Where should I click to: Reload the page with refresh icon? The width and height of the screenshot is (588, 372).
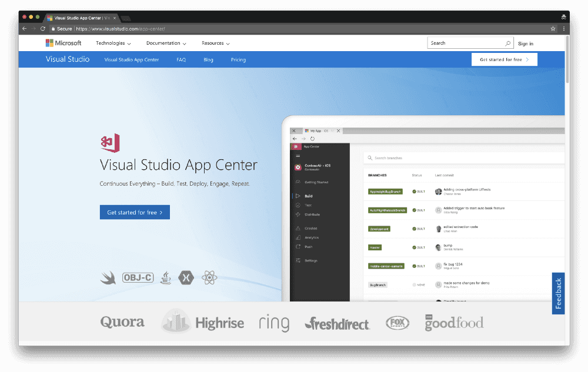pyautogui.click(x=43, y=28)
